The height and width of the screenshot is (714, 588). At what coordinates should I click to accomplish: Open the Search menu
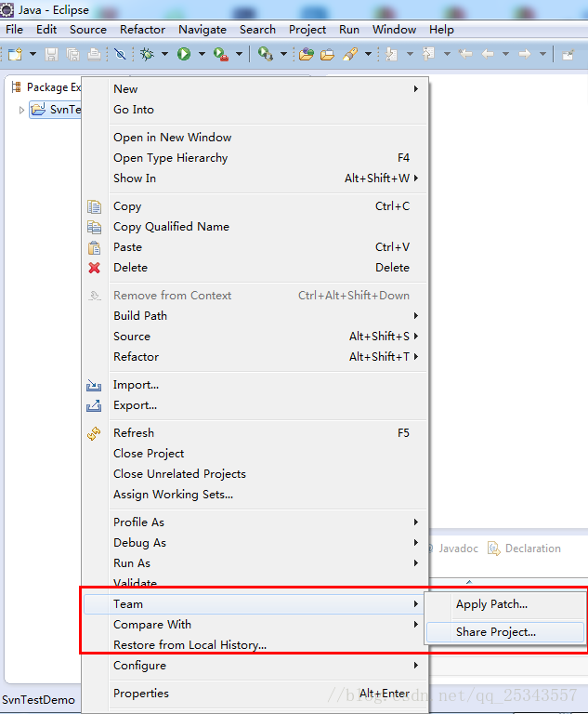257,30
